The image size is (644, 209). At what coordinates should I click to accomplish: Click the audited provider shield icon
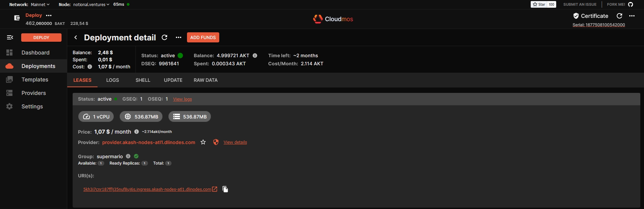(x=216, y=142)
